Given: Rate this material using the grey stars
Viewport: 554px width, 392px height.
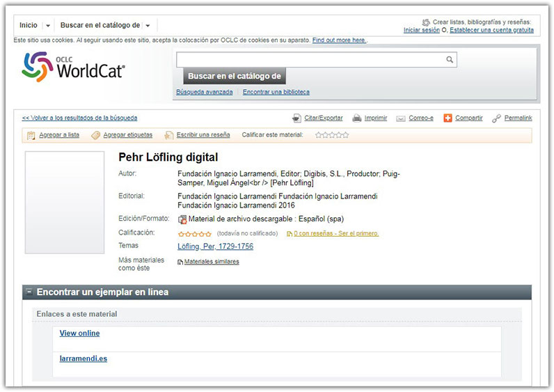Looking at the screenshot, I should click(x=332, y=135).
